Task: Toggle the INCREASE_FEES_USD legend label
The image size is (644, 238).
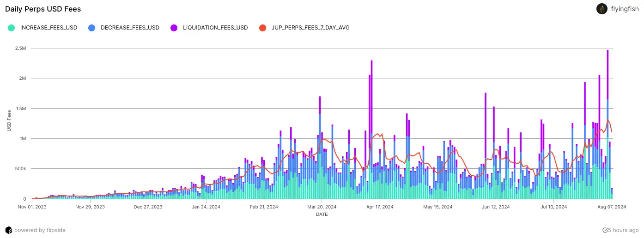Action: (x=49, y=28)
